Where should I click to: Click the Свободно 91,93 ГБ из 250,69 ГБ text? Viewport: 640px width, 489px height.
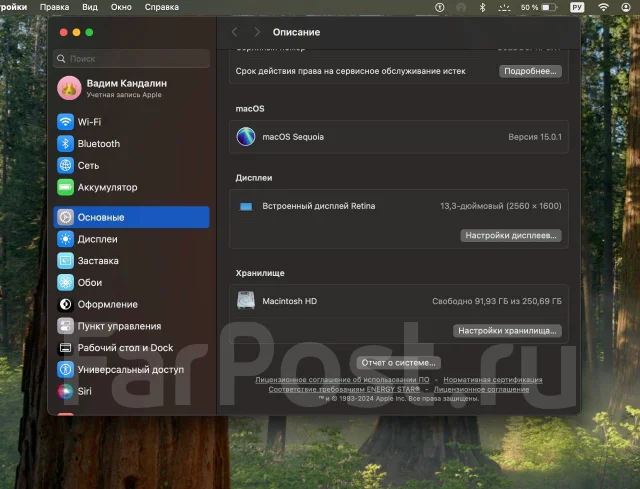pos(497,301)
